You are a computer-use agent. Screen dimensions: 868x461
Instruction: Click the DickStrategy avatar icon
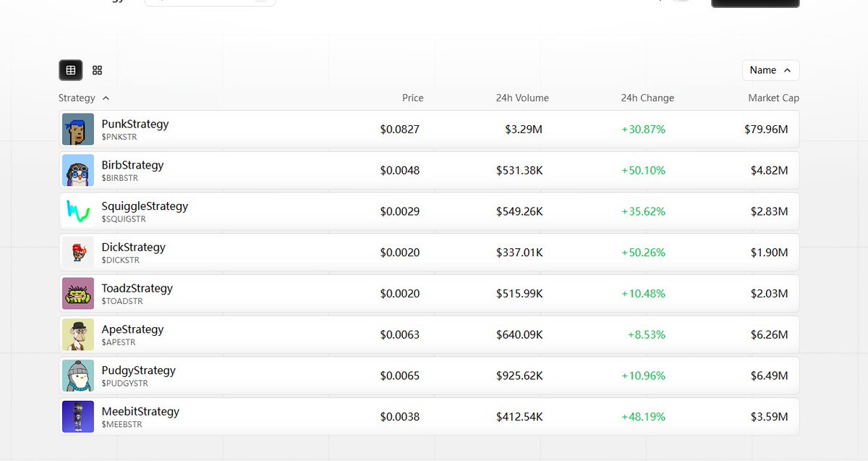78,253
